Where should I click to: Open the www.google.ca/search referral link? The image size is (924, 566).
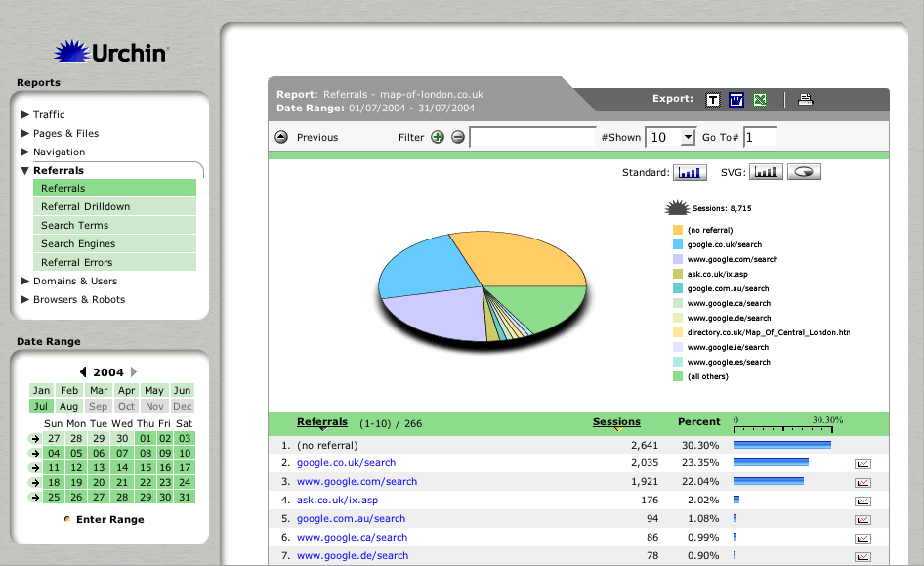[352, 537]
